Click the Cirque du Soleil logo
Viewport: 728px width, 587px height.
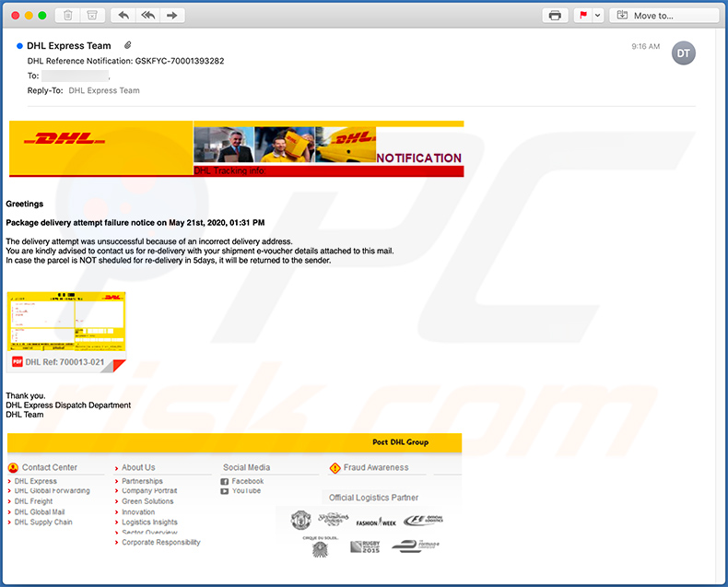coord(321,547)
